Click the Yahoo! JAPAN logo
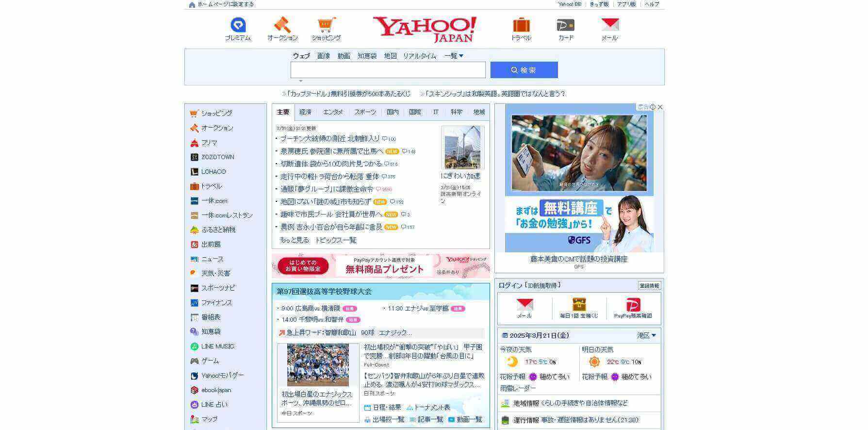The image size is (868, 430). 425,29
